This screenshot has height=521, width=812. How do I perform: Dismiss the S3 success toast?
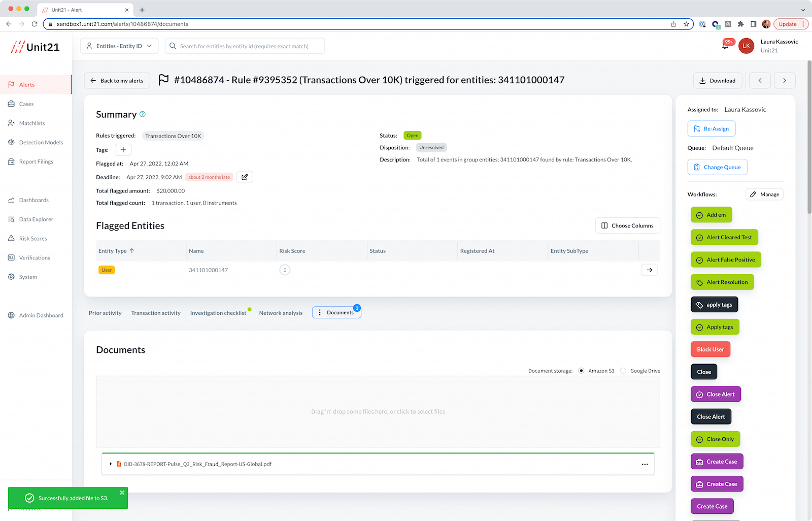coord(122,493)
